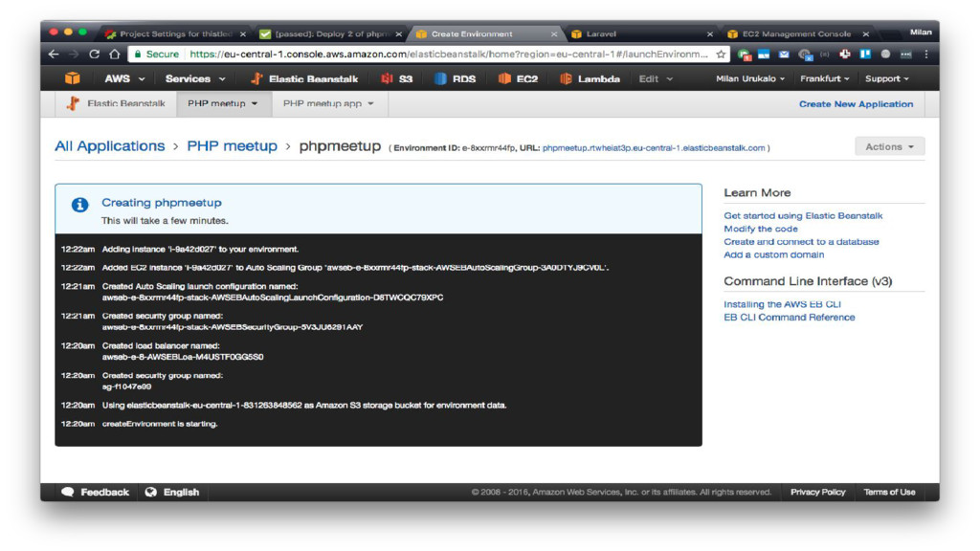Switch to the Laravel browser tab
980x551 pixels.
click(x=640, y=33)
